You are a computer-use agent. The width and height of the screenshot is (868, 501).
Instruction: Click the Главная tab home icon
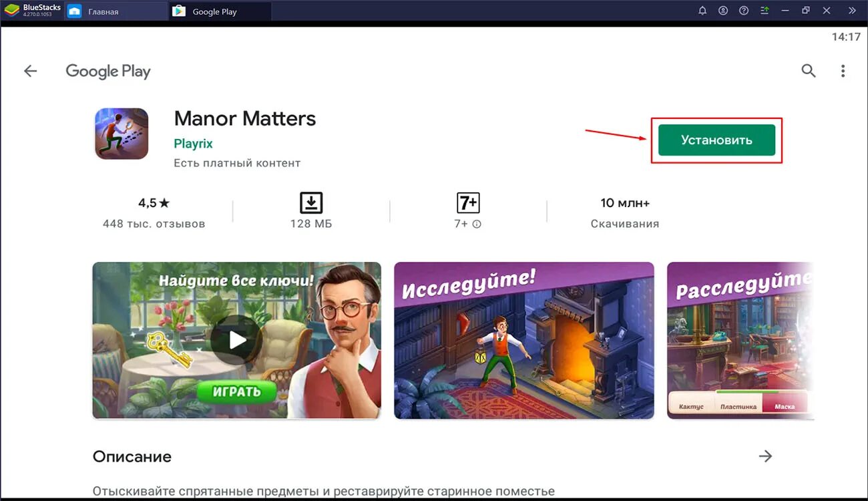[75, 11]
